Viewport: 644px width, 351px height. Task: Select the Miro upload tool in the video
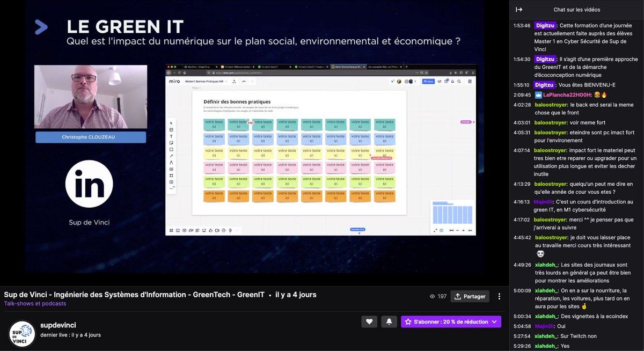coord(172,182)
